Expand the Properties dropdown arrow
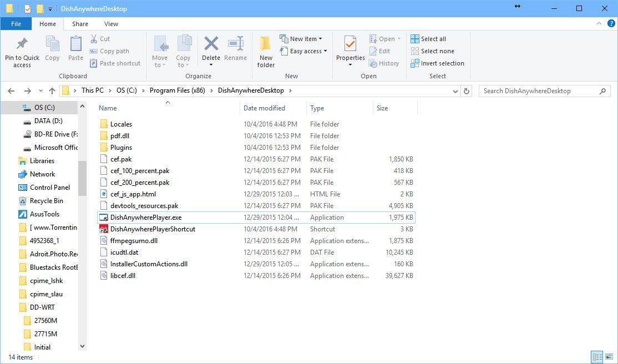The height and width of the screenshot is (364, 618). (x=350, y=65)
